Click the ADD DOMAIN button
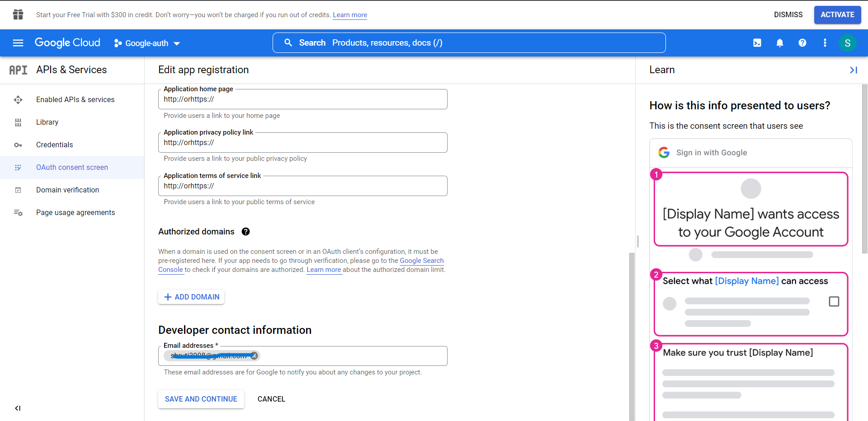868x421 pixels. (191, 297)
